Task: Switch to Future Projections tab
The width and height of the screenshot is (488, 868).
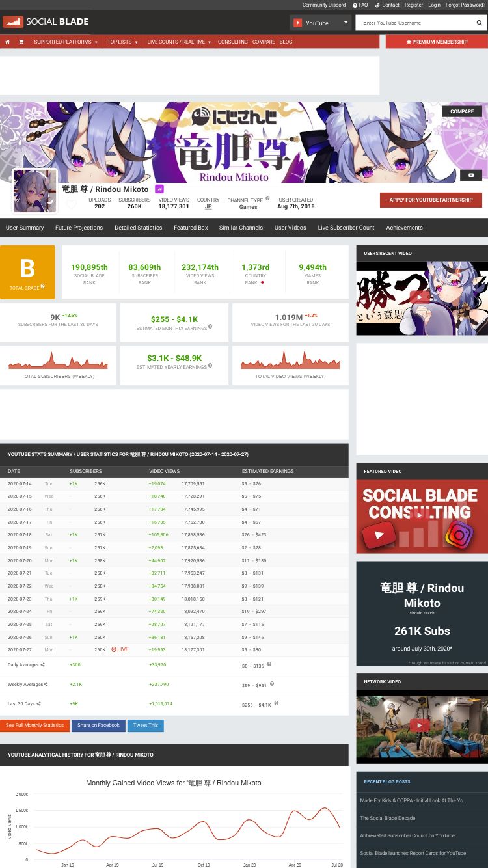Action: pyautogui.click(x=79, y=228)
